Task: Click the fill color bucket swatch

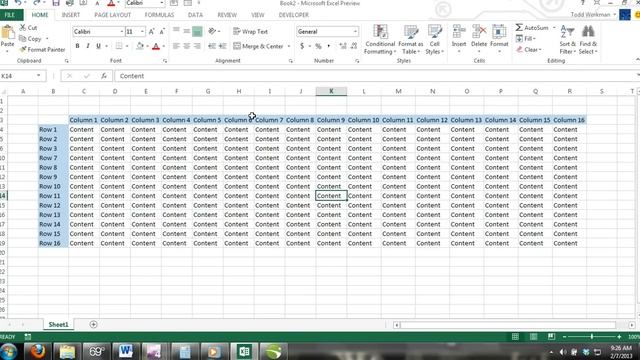Action: click(140, 46)
